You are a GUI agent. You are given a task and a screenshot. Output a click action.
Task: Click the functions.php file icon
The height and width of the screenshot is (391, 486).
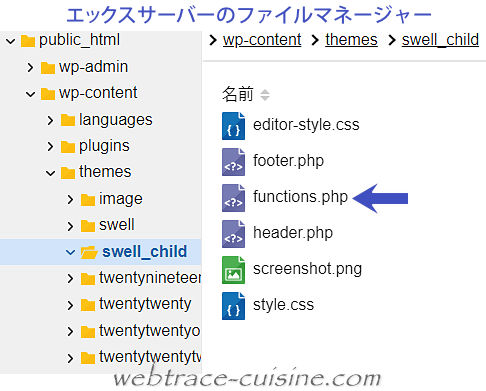pos(233,198)
